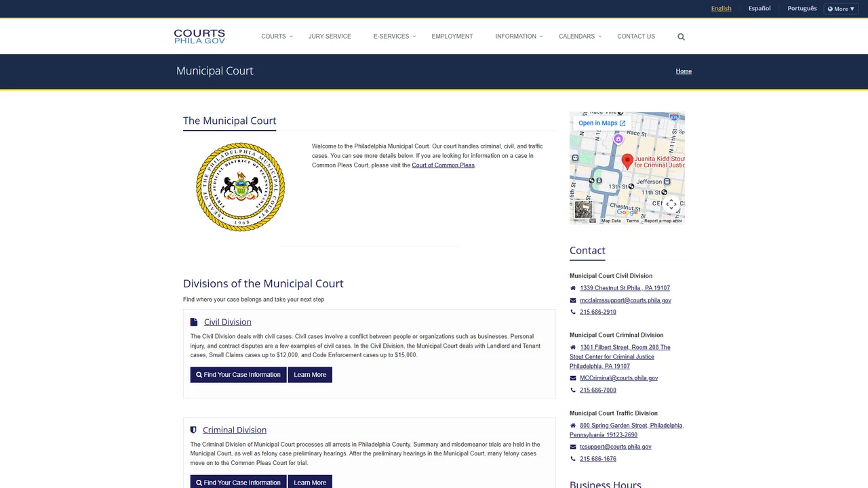Toggle the map satellite imagery thumbnail
Viewport: 868px width, 488px height.
583,209
